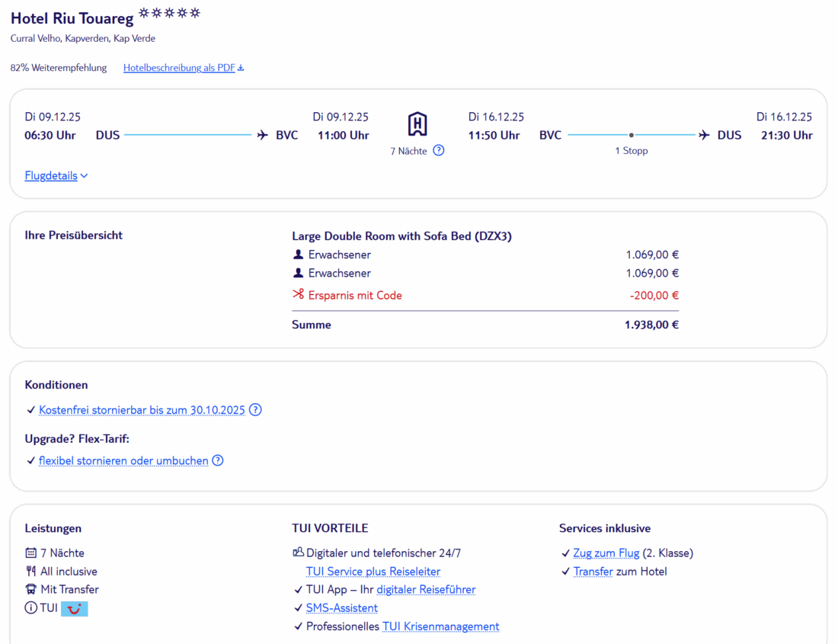Click the hotel building icon above 7 Nächte

[x=417, y=123]
